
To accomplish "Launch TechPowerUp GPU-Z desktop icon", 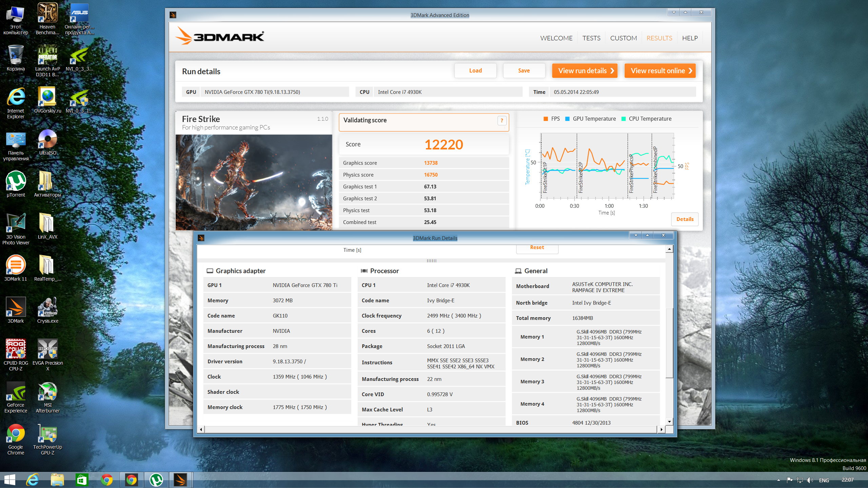I will (47, 438).
